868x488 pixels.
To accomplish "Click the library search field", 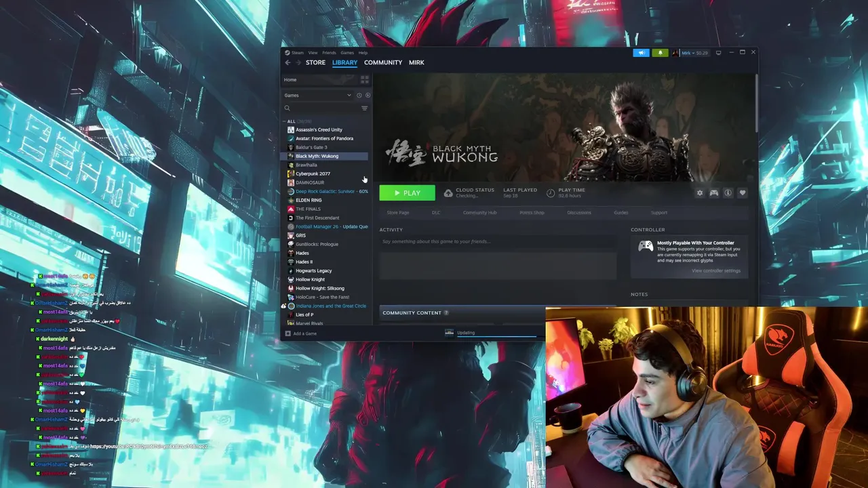I will 321,108.
